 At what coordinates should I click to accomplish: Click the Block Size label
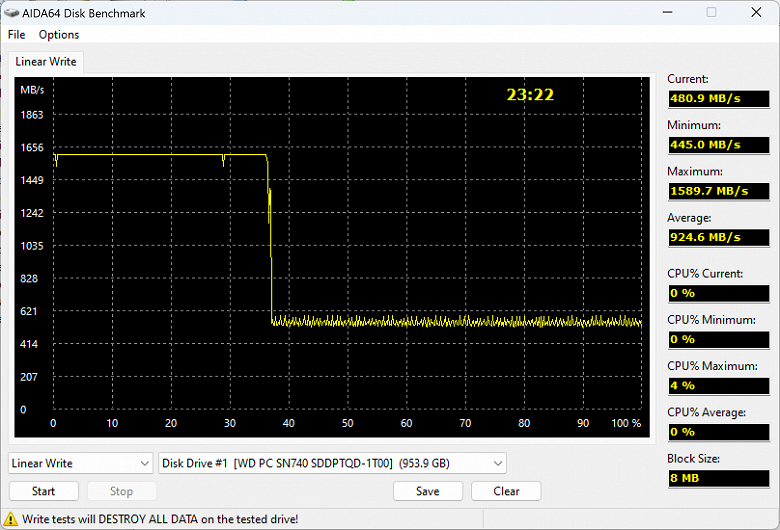coord(693,459)
